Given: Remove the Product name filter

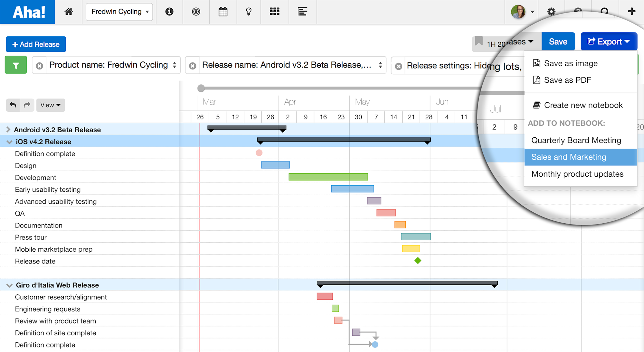Looking at the screenshot, I should 40,66.
